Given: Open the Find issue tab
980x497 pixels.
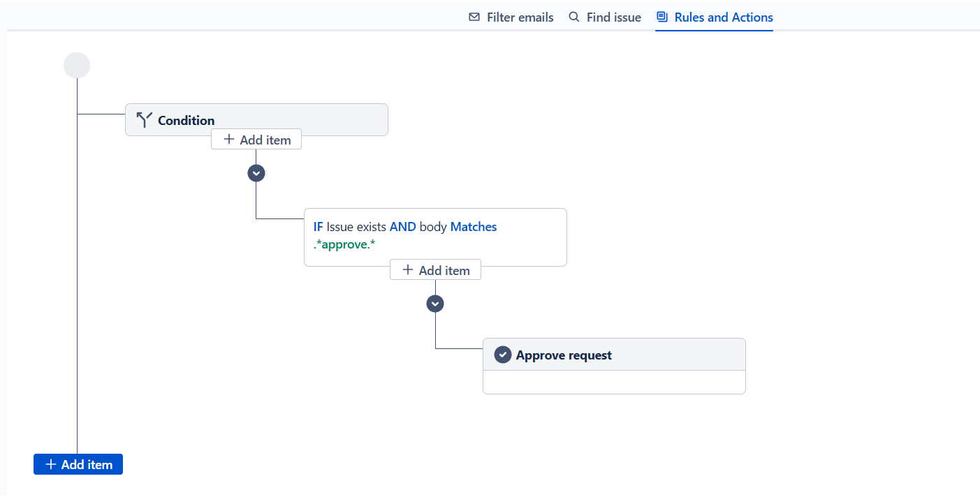Looking at the screenshot, I should 613,17.
